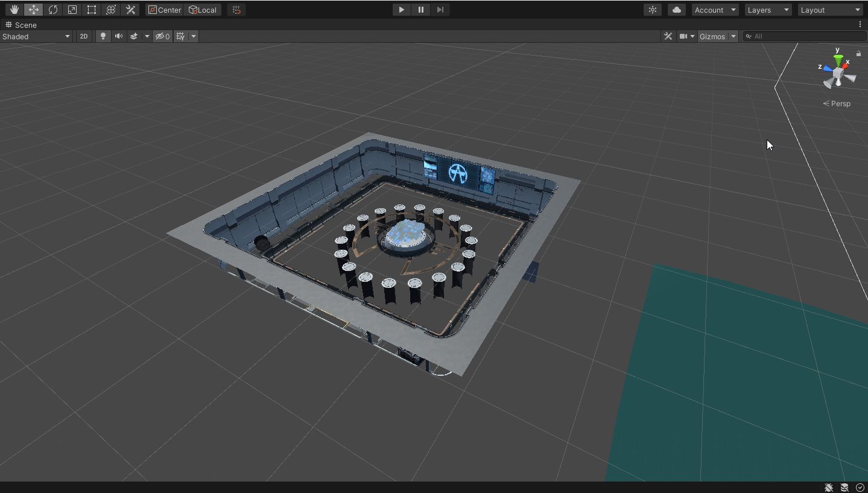Toggle scene view audio

[x=118, y=36]
